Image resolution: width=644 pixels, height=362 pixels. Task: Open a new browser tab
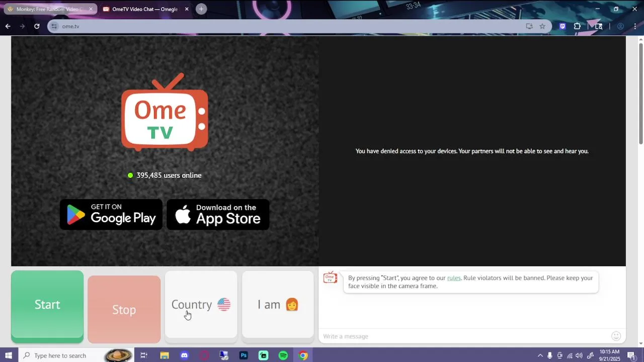[x=201, y=9]
